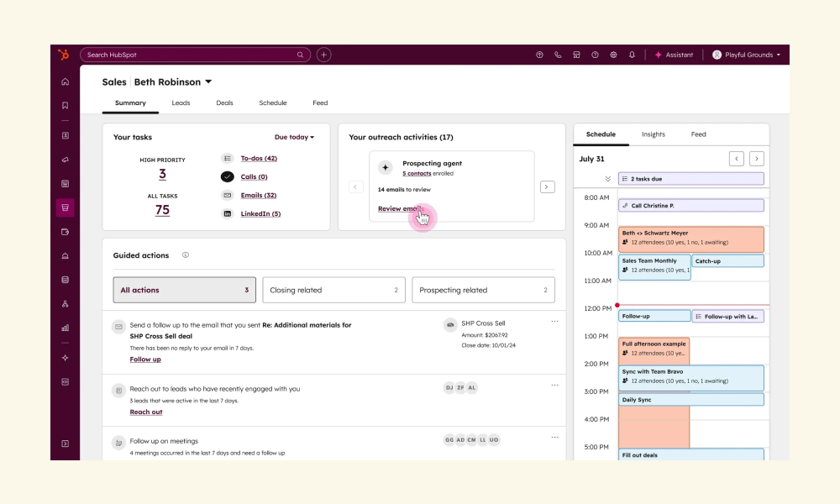Collapse sidebar using bottom arrow icon

tap(65, 444)
